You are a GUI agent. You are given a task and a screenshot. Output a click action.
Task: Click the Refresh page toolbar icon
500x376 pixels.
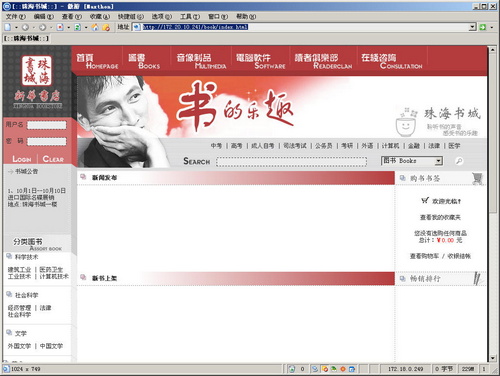[77, 27]
